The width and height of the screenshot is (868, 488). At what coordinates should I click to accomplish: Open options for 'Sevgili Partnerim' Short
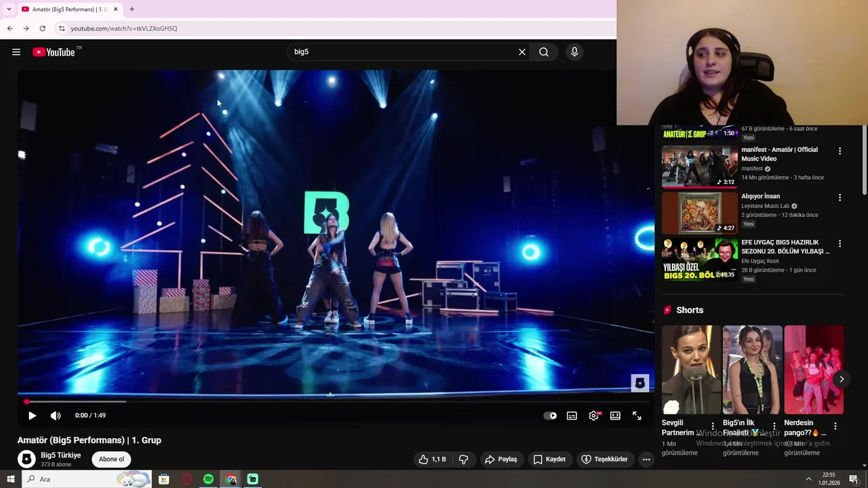[x=713, y=426]
